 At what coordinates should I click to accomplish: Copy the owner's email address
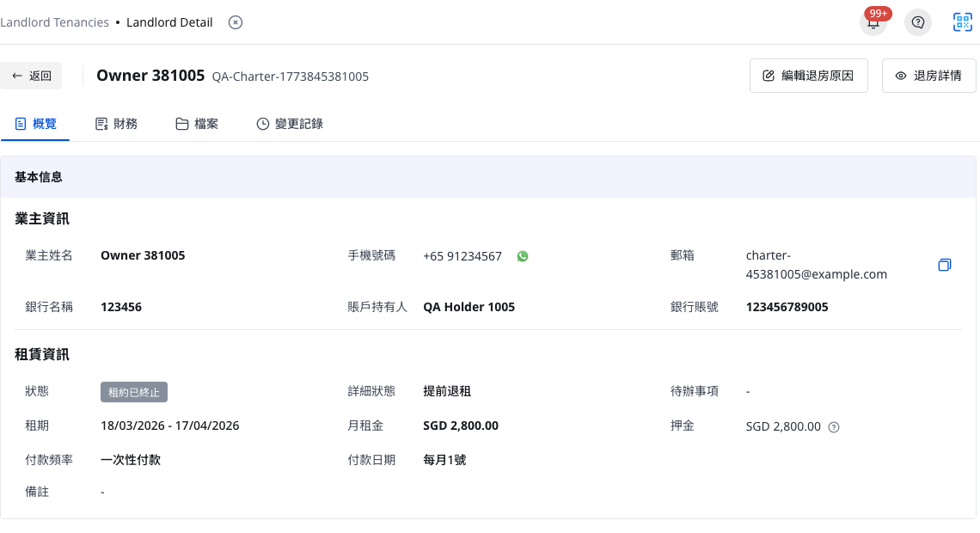945,265
